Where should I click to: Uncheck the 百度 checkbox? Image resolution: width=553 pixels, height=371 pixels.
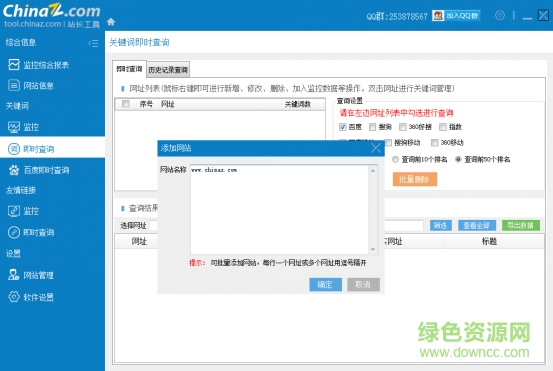point(342,127)
